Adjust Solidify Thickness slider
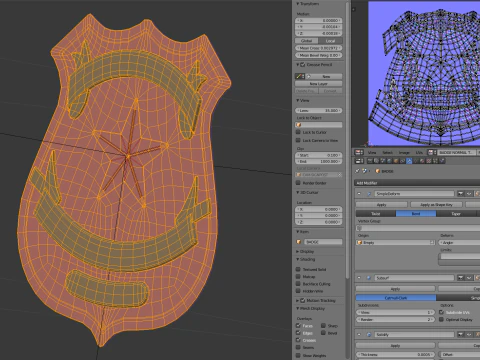 396,354
